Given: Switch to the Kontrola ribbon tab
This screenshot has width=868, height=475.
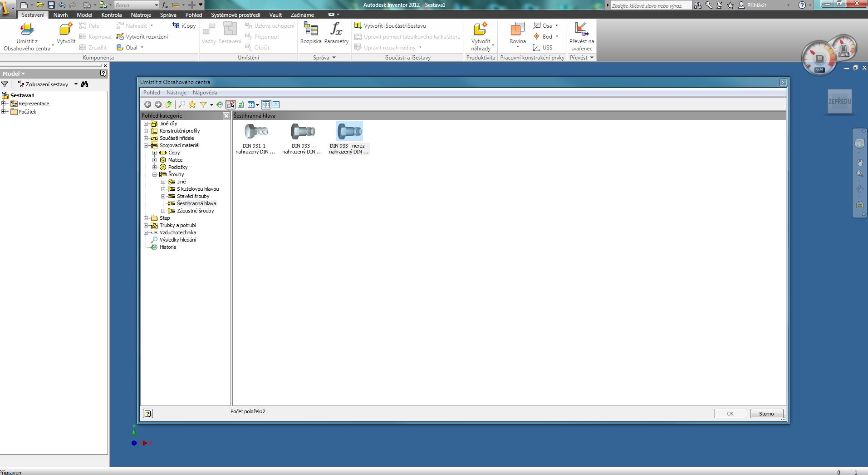Looking at the screenshot, I should tap(111, 15).
